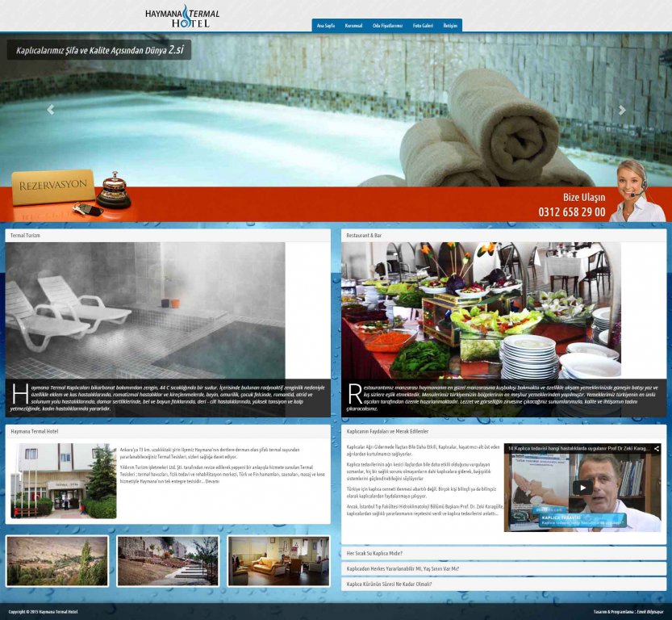
Task: Click the next slide arrow on banner
Action: (x=621, y=111)
